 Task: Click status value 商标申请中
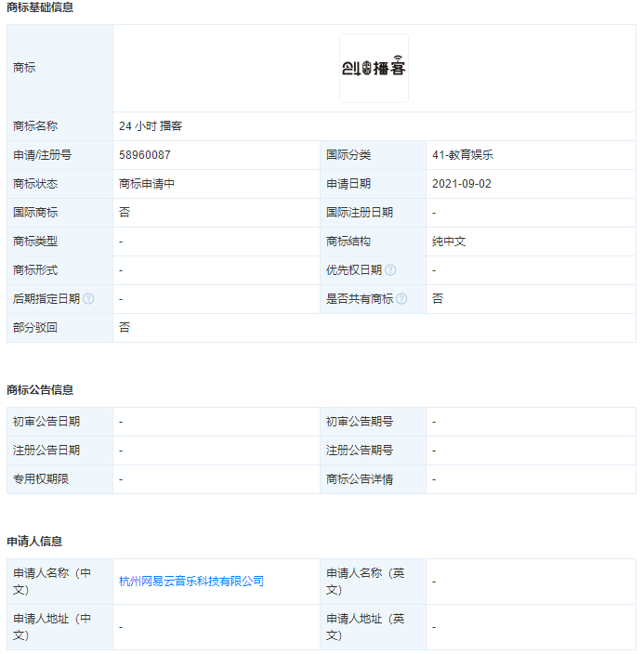147,184
